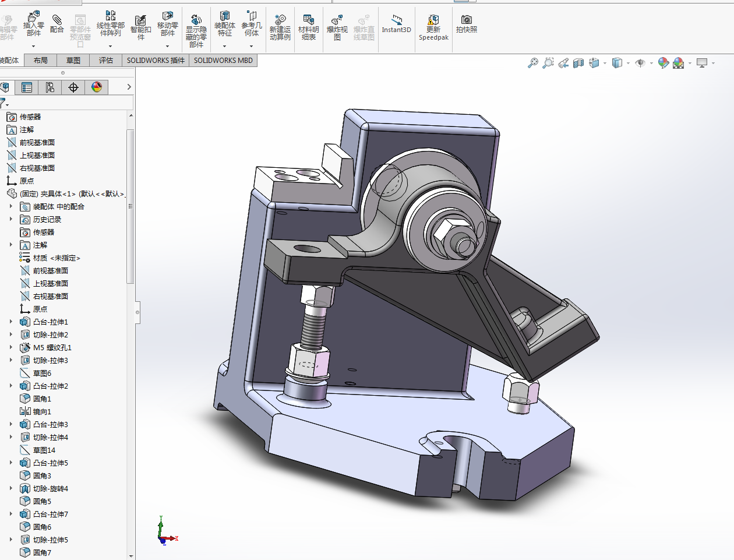Open Bill of Materials (材料明细表)

[x=309, y=27]
